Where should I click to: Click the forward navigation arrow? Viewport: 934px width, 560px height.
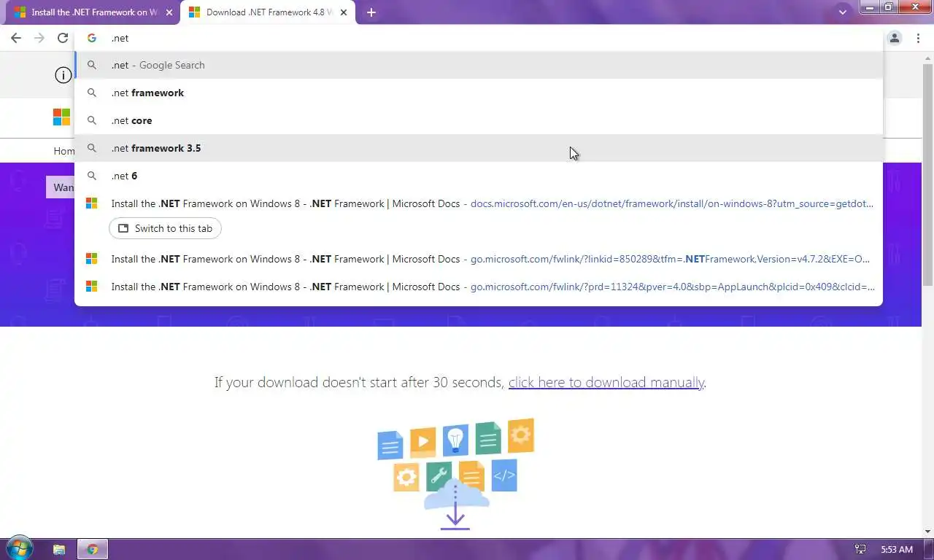pos(39,38)
